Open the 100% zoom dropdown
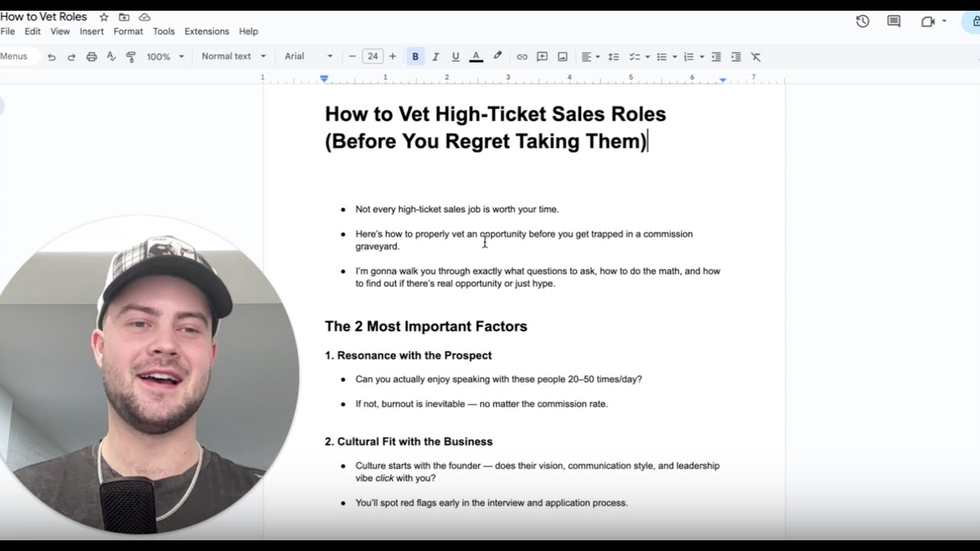The height and width of the screenshot is (551, 980). [x=165, y=57]
